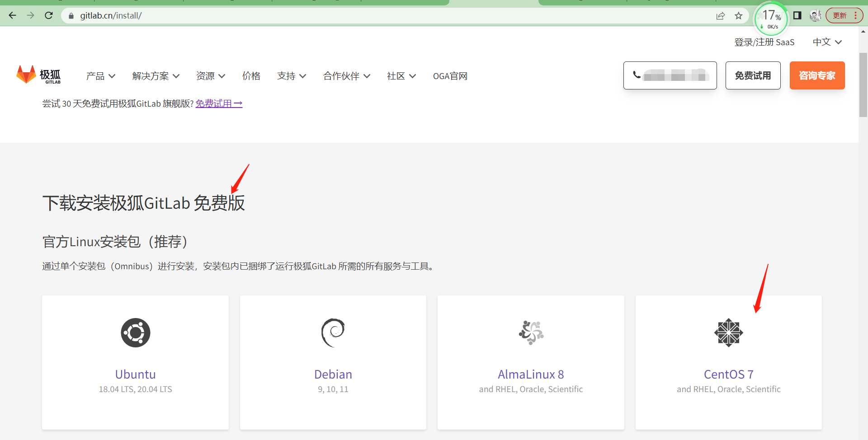
Task: Open the CentOS 7 install link
Action: (x=729, y=374)
